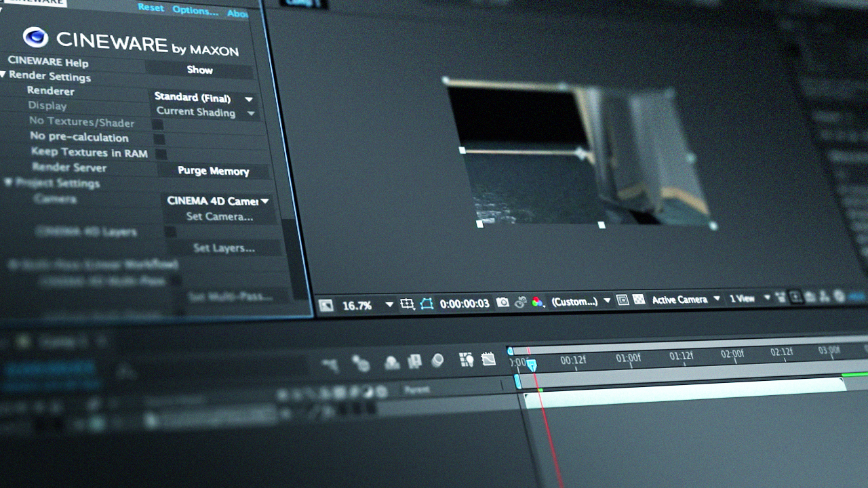Toggle the Draft 3D icon in timeline
The height and width of the screenshot is (488, 868).
tap(360, 364)
